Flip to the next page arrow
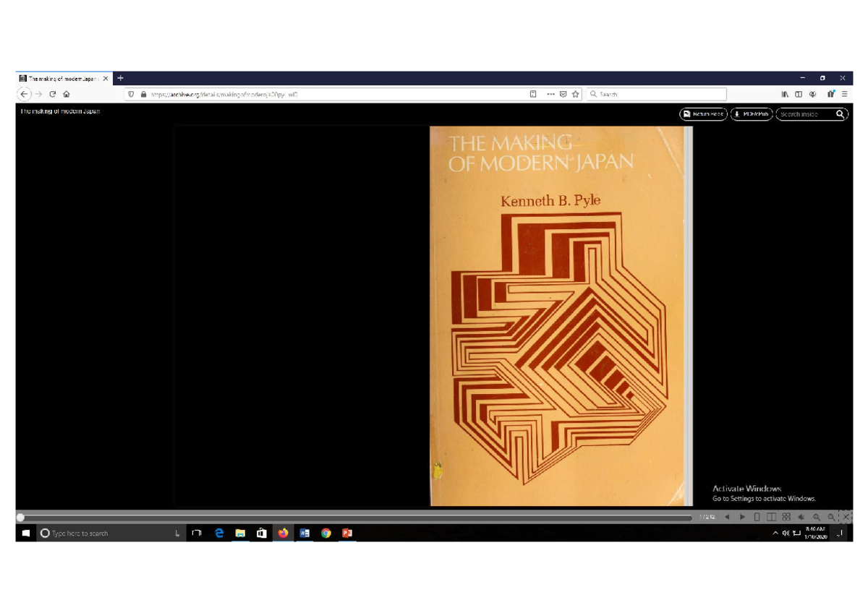This screenshot has width=868, height=613. (742, 517)
